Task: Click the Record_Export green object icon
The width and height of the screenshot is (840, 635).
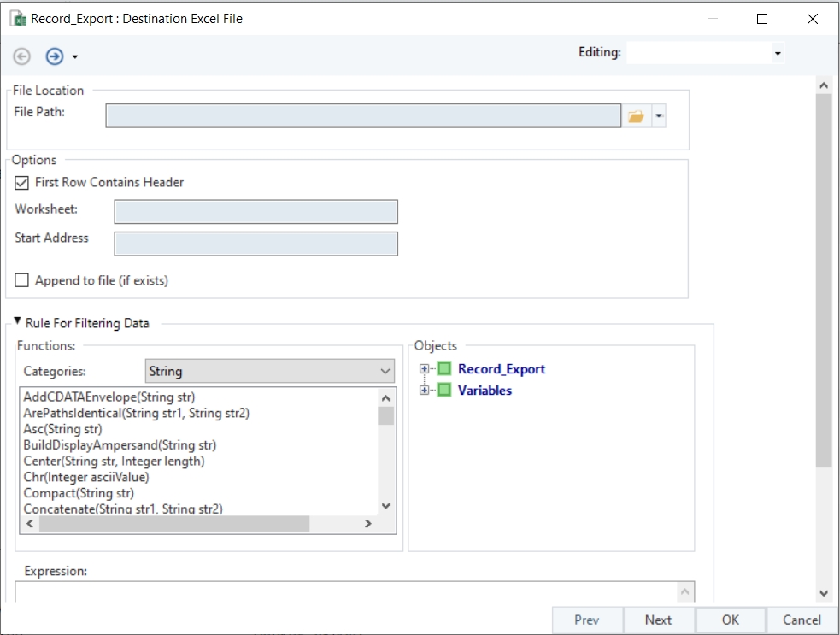Action: point(444,369)
